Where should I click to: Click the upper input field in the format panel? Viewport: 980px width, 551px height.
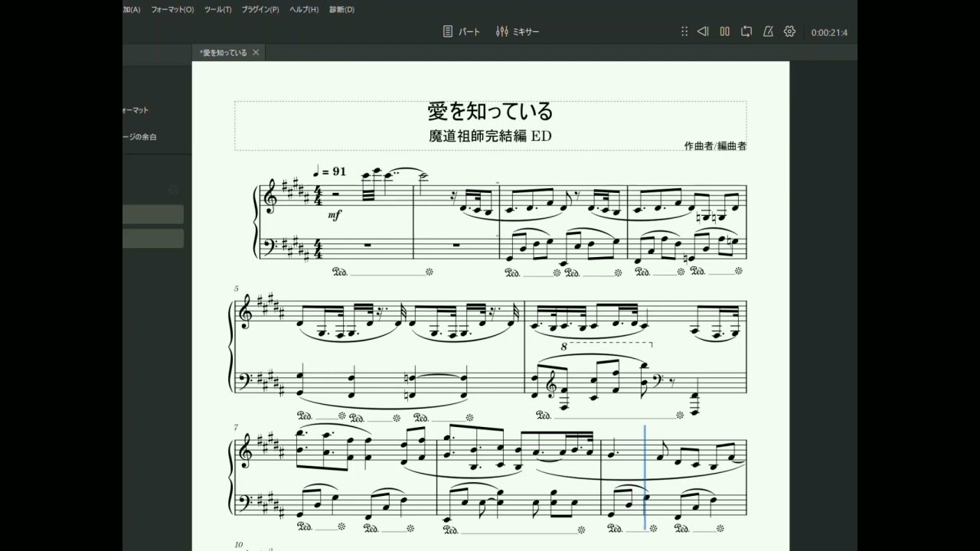point(153,214)
